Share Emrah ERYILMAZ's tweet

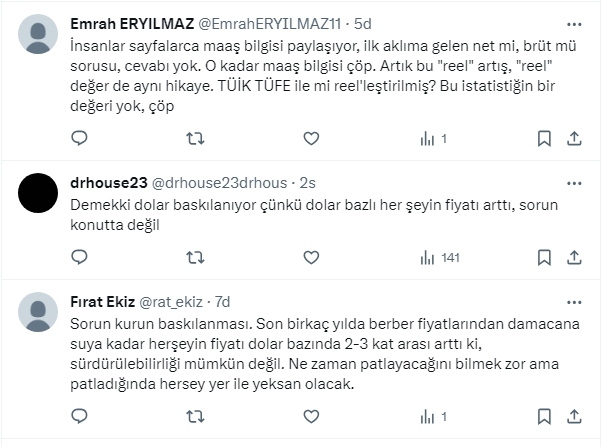point(574,139)
